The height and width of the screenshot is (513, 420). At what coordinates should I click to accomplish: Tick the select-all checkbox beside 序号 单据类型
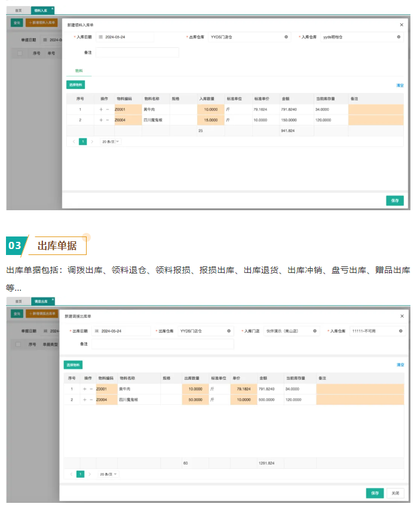click(x=19, y=345)
